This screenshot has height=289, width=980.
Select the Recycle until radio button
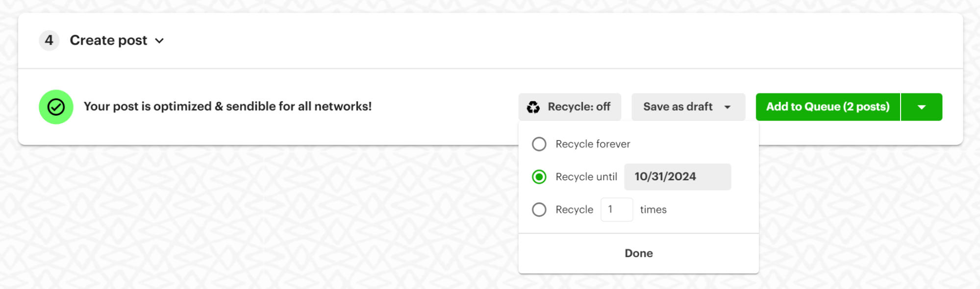[x=539, y=177]
